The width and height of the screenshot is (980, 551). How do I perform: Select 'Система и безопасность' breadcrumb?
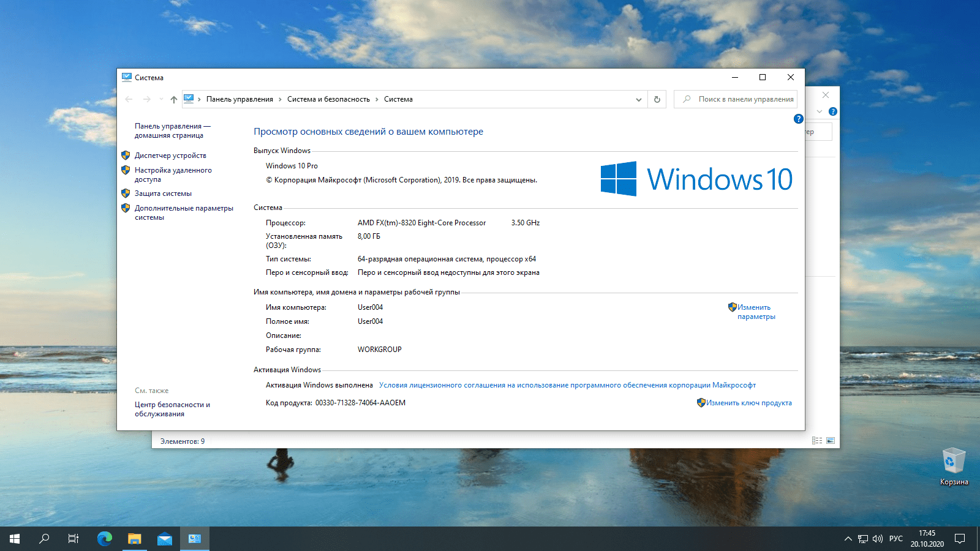click(x=328, y=99)
